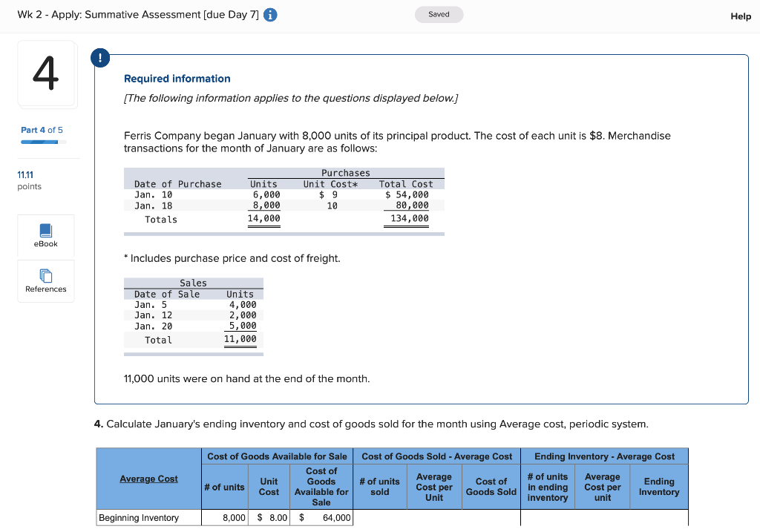
Task: Select the Ending Inventory Average Cost header
Action: [x=603, y=456]
